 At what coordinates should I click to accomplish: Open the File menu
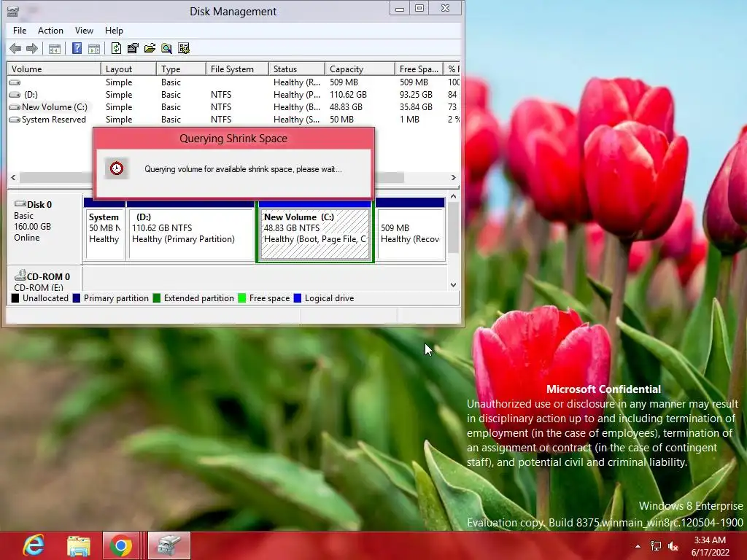(x=20, y=31)
